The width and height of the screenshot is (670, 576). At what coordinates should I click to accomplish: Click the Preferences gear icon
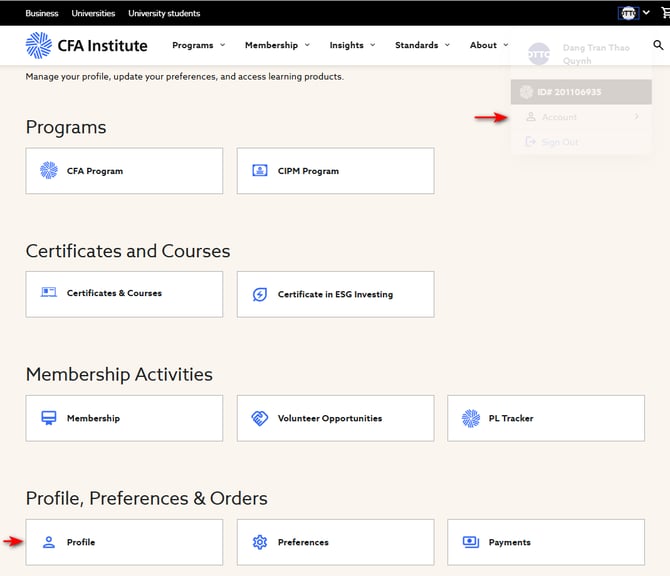point(260,542)
